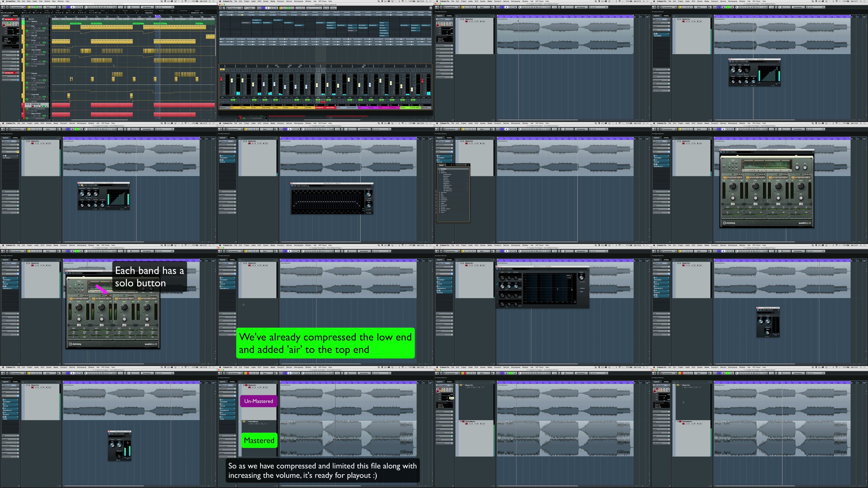Click Stop button in large Quadrafuzz frame transport

click(x=723, y=129)
